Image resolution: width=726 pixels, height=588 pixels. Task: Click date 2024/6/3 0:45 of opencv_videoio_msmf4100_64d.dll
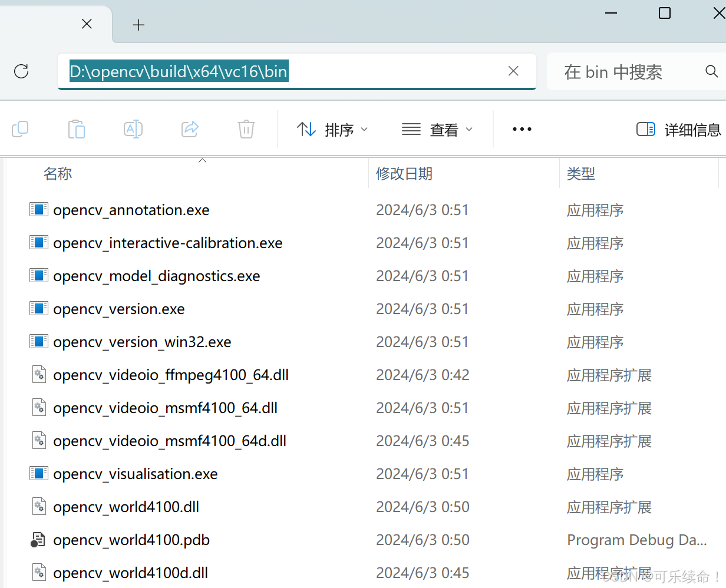click(423, 441)
